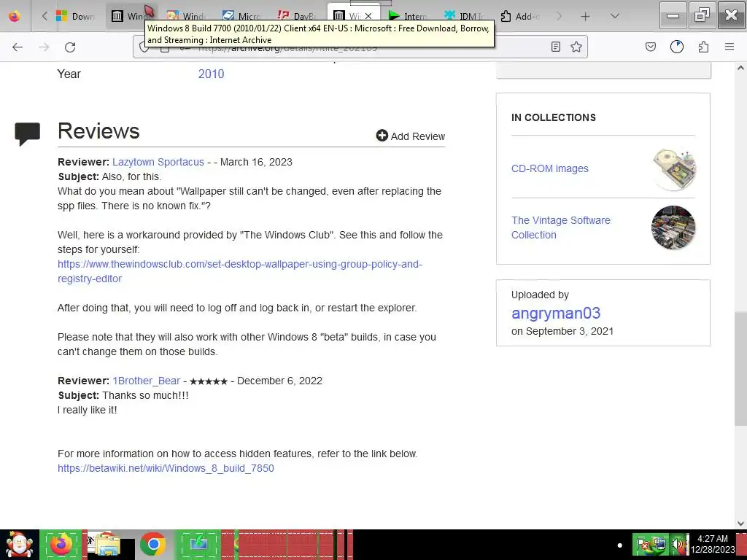The height and width of the screenshot is (560, 747).
Task: Click the volume speaker tray icon
Action: click(678, 544)
